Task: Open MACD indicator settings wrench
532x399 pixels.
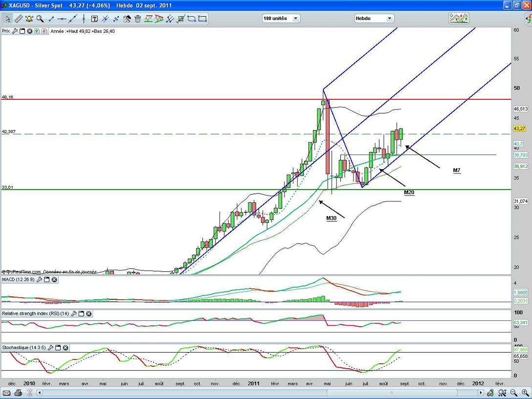Action: (39, 280)
